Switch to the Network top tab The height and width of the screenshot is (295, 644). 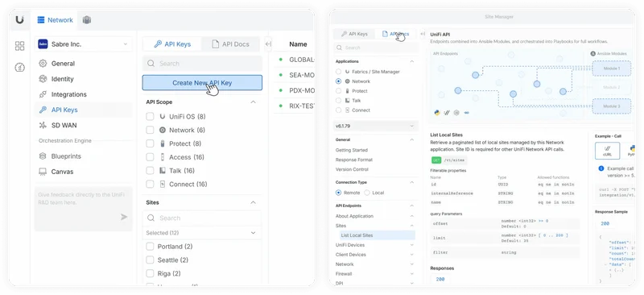(55, 20)
